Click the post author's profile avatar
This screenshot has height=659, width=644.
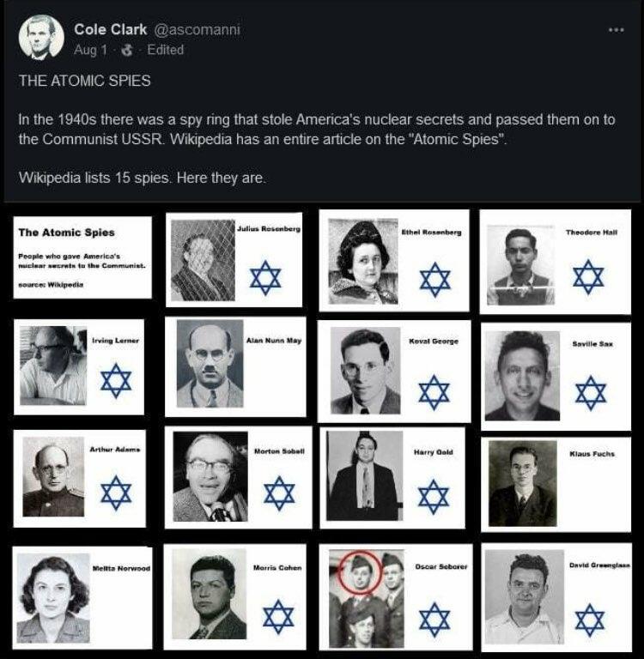click(x=41, y=38)
